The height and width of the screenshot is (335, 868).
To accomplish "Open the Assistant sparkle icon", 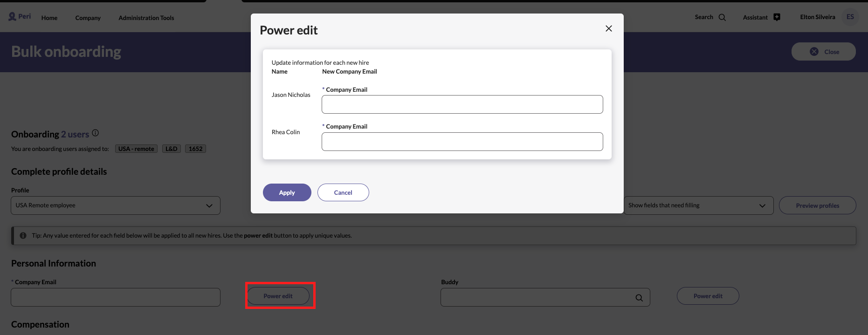I will [x=777, y=17].
